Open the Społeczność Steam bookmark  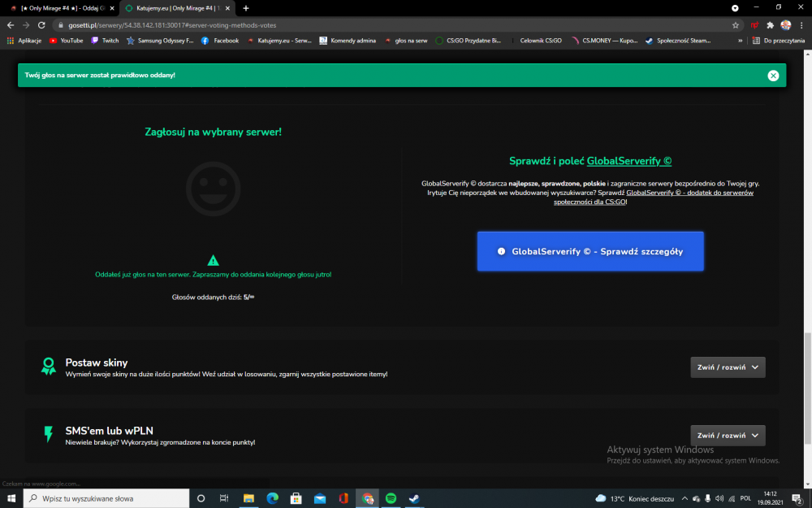678,41
